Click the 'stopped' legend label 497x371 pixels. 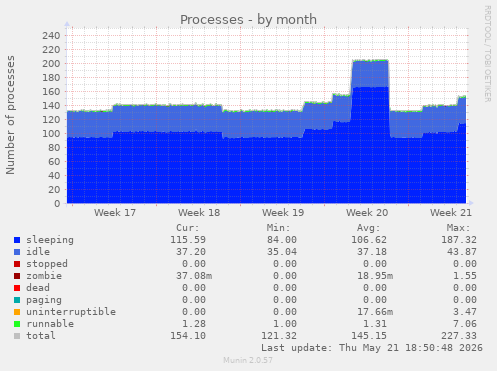pos(47,264)
